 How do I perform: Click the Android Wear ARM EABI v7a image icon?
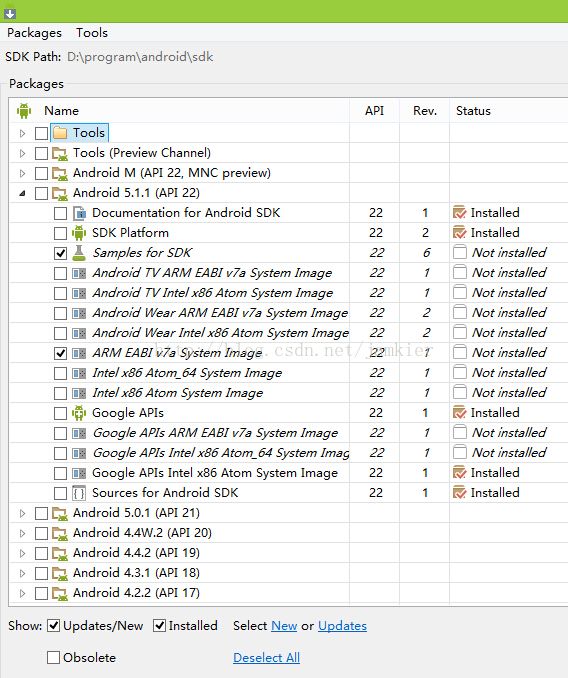(79, 313)
